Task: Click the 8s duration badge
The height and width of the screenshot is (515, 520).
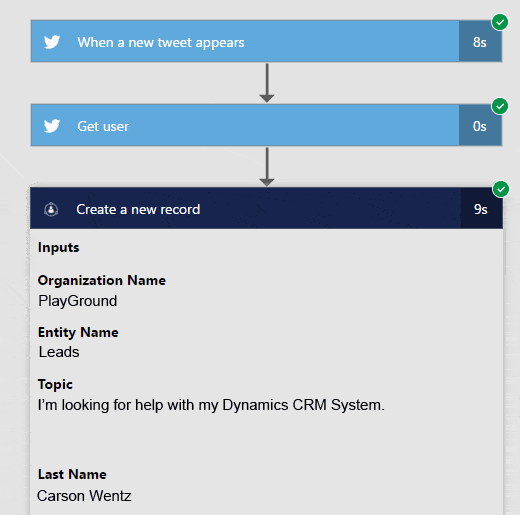Action: pos(480,41)
